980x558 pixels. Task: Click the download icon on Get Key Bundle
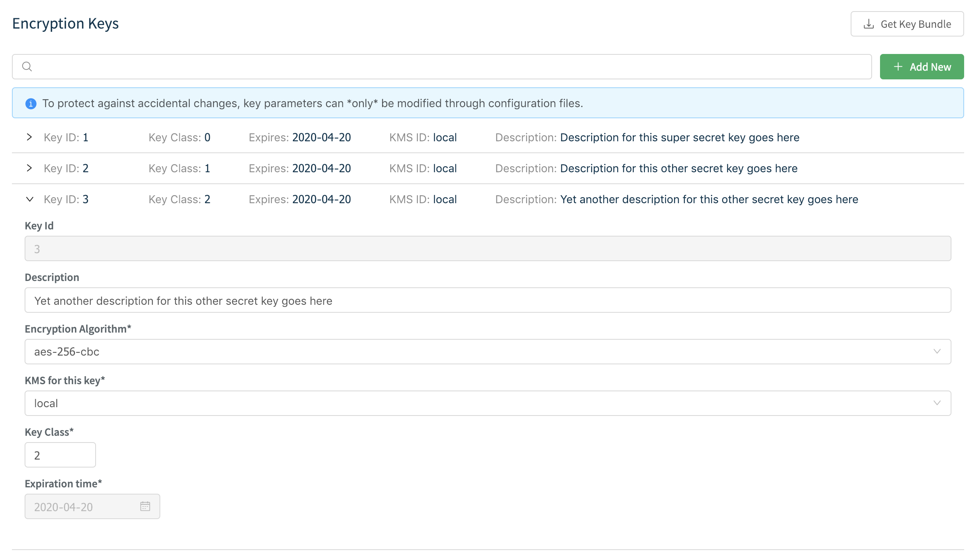tap(869, 24)
